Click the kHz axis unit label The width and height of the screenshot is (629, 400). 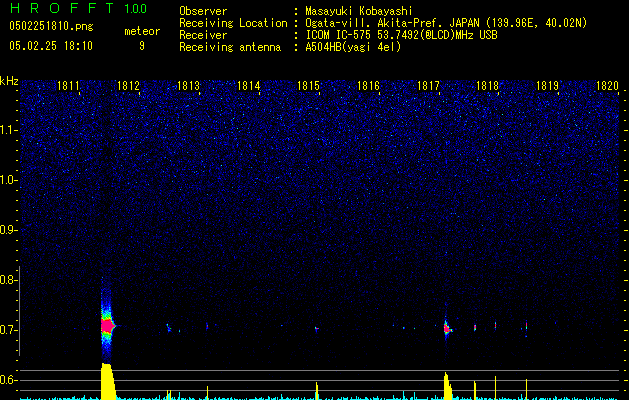(9, 81)
